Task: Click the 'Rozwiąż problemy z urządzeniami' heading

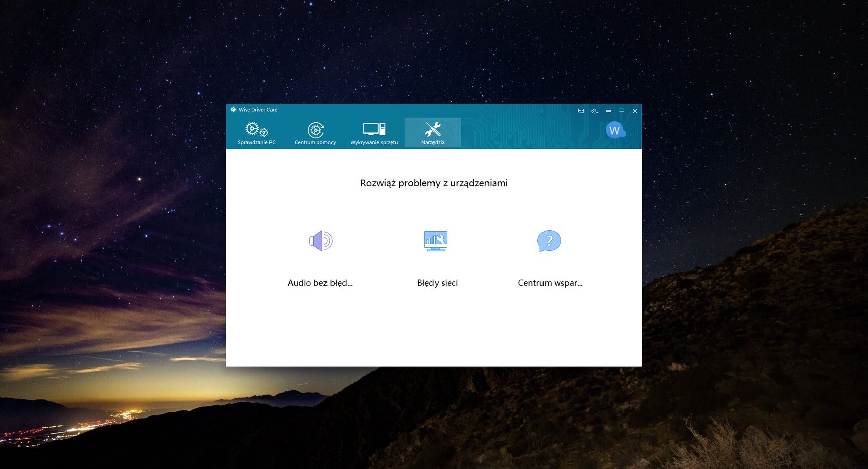Action: [x=434, y=183]
